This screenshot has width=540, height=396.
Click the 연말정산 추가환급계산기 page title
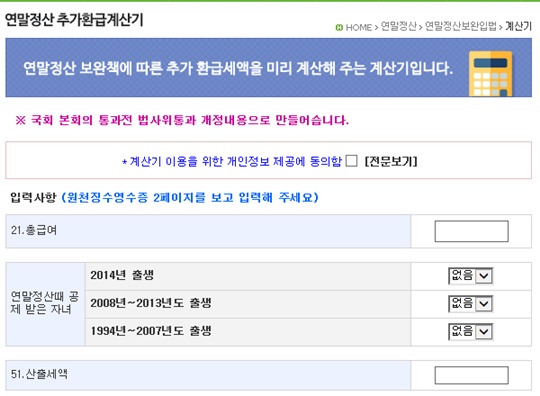point(74,20)
